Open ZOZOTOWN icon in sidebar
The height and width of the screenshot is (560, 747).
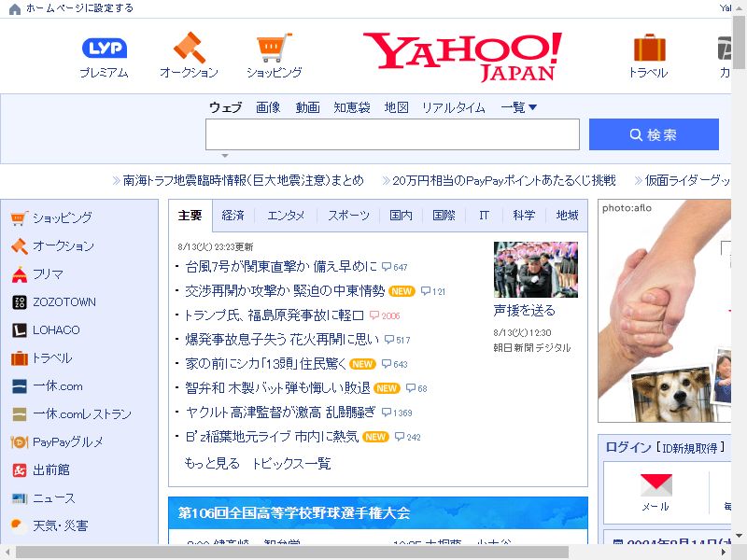pyautogui.click(x=19, y=302)
